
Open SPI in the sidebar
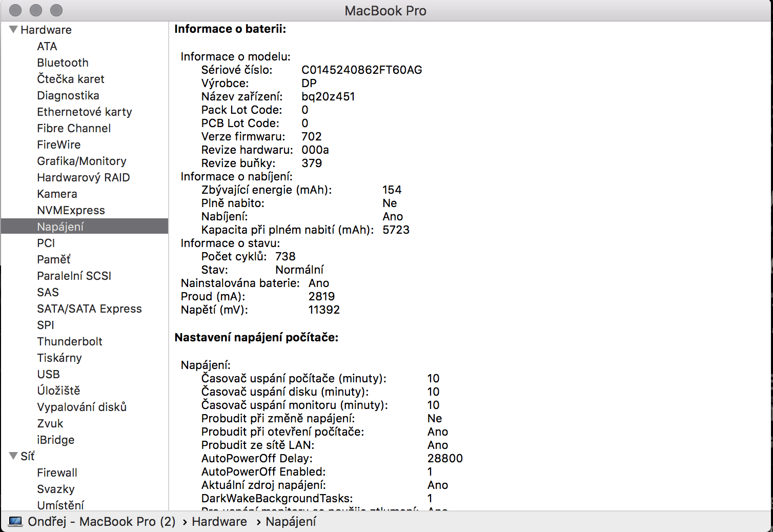46,325
